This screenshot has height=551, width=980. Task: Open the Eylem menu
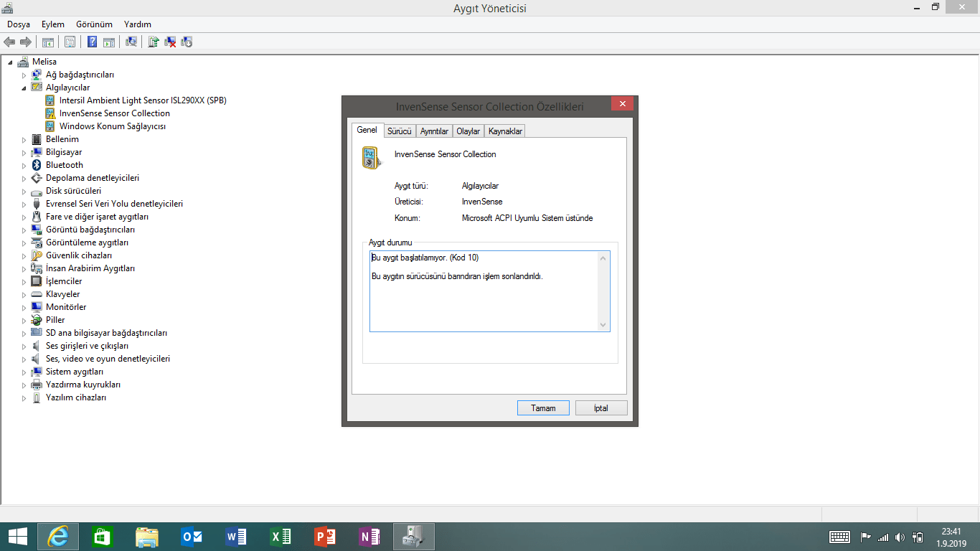pos(53,24)
